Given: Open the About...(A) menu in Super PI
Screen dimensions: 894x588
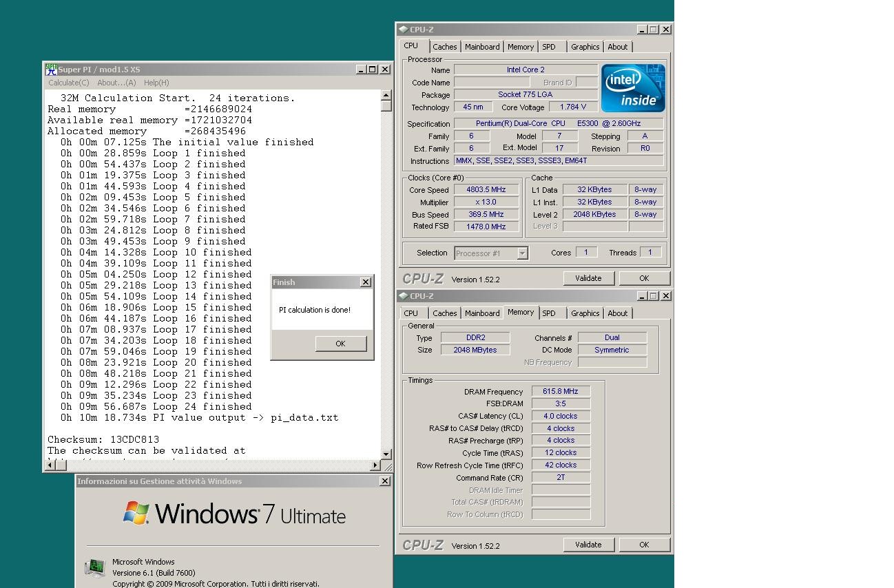Looking at the screenshot, I should (x=116, y=83).
